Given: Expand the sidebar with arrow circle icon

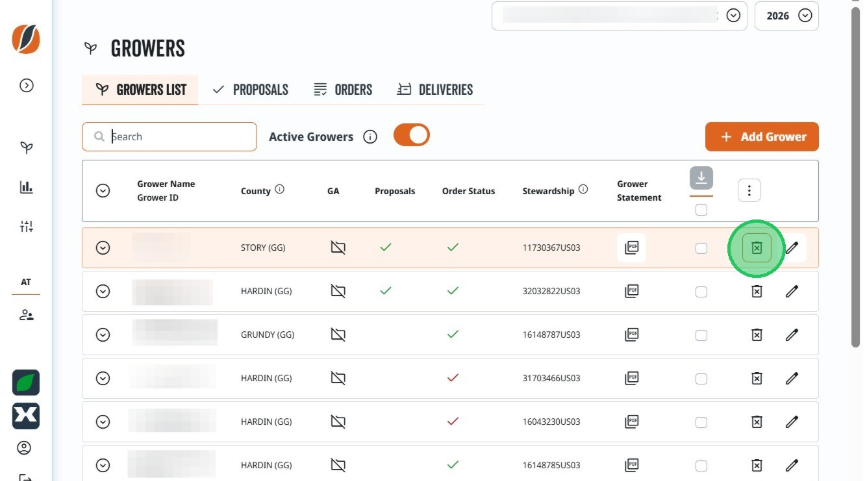Looking at the screenshot, I should point(26,85).
